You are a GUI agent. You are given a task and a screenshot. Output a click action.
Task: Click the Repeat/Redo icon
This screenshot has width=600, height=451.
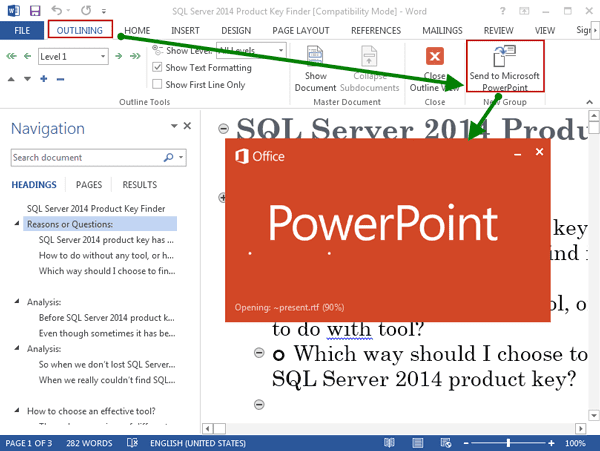pyautogui.click(x=86, y=10)
